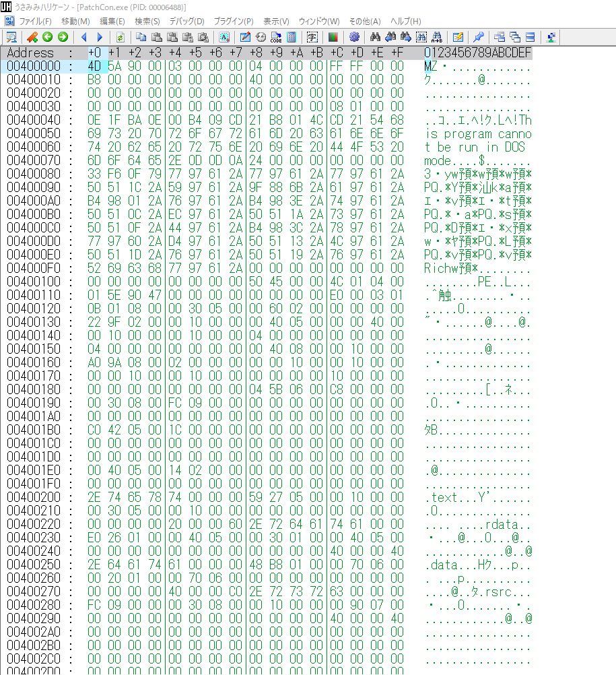616x675 pixels.
Task: Open the デバッグ(D) menu
Action: click(x=186, y=21)
